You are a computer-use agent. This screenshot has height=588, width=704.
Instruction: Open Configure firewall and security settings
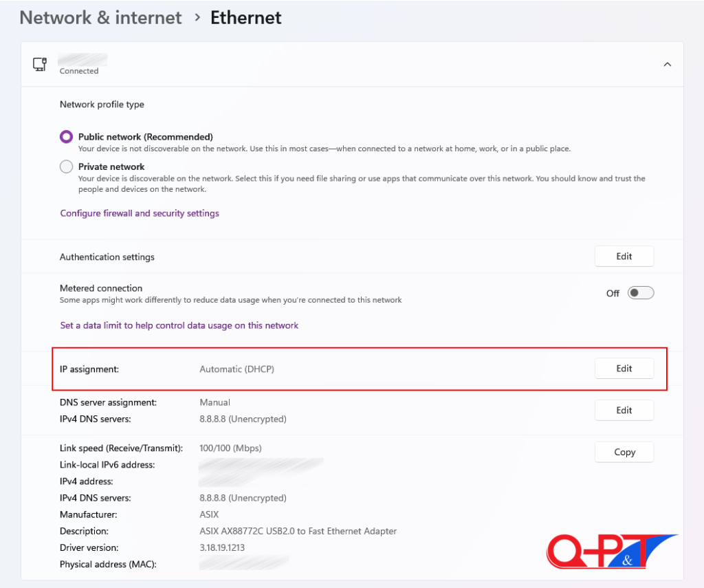140,213
